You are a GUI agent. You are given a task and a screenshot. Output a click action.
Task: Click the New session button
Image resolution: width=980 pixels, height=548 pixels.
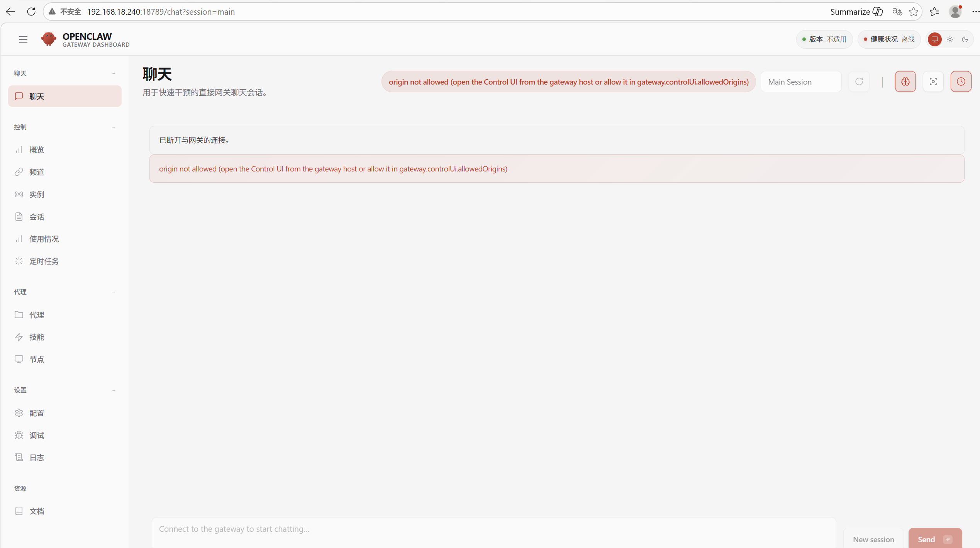pyautogui.click(x=873, y=539)
